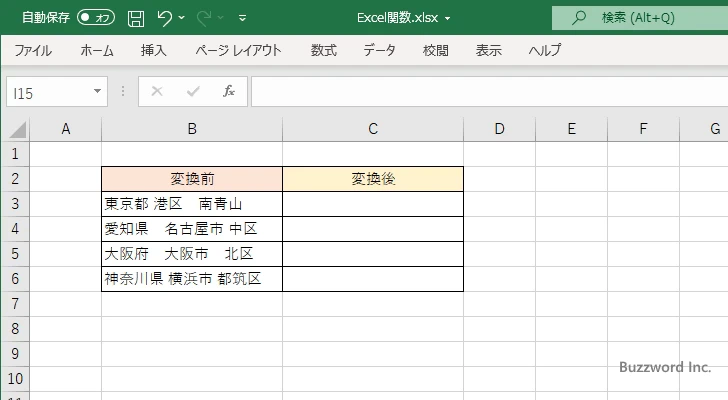This screenshot has height=400, width=728.
Task: Select row 10 header
Action: [15, 379]
